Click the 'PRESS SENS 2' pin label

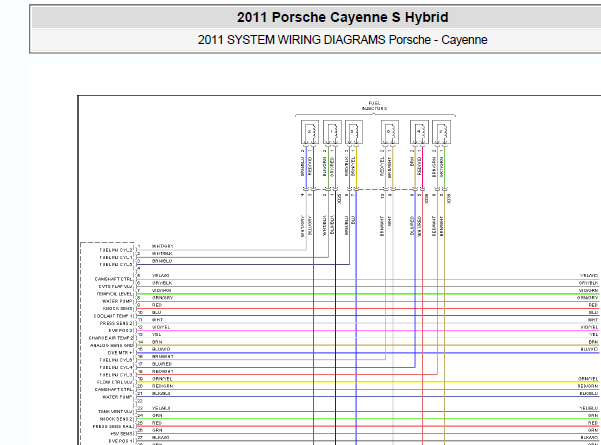tap(116, 323)
